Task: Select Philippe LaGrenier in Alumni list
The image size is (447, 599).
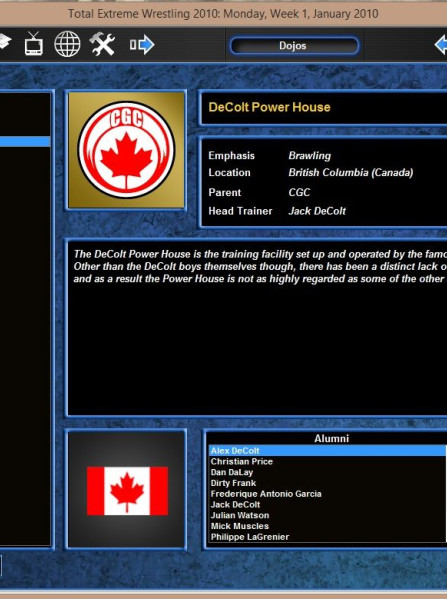Action: [327, 537]
